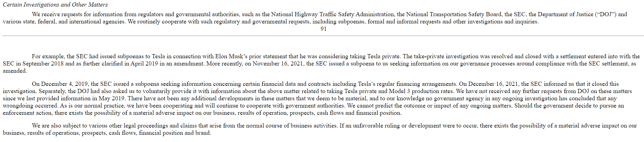
Task: Click the 'National Highway Traffic Safety Administration' text
Action: tap(332, 14)
